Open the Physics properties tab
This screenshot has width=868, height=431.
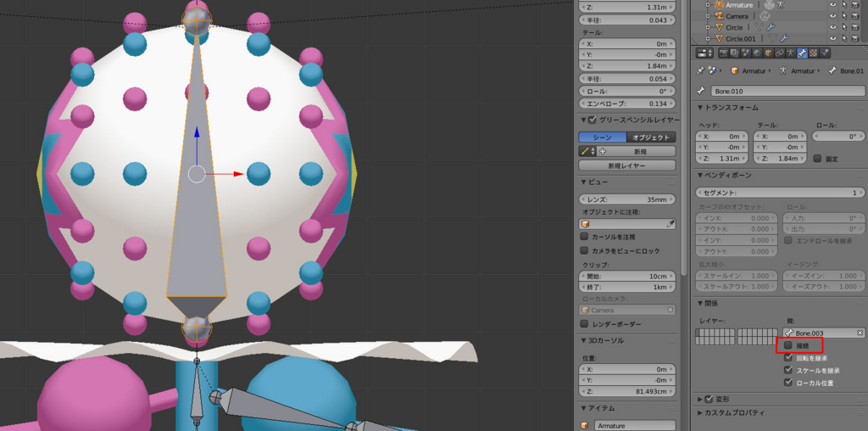point(824,53)
